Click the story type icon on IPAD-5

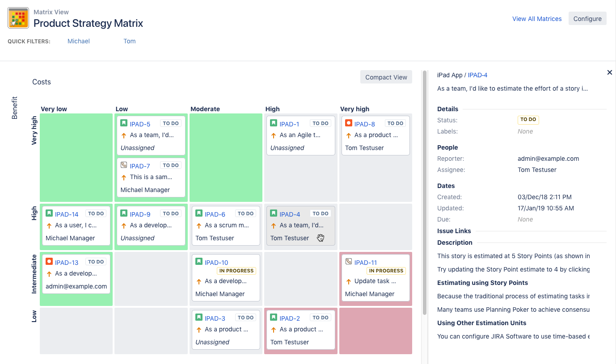[x=124, y=124]
